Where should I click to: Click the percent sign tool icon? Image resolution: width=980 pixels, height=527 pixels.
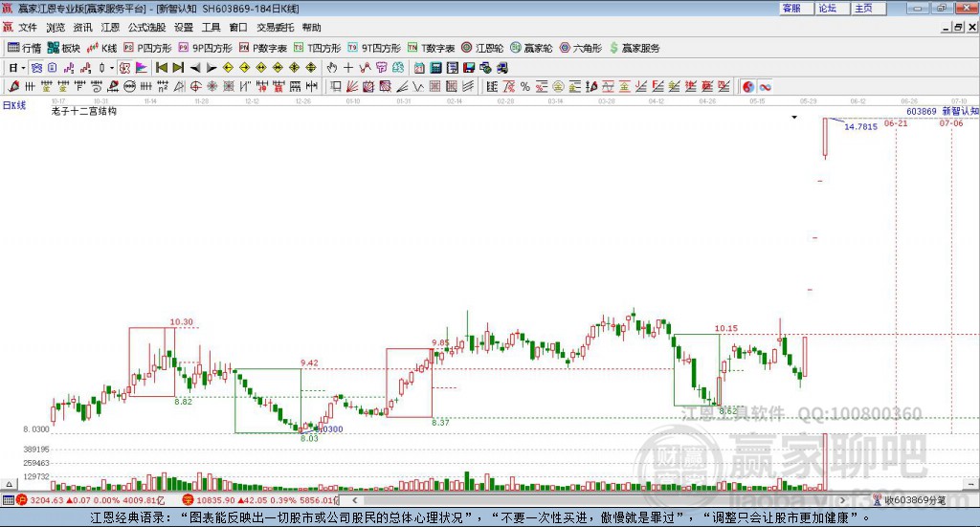click(x=525, y=87)
